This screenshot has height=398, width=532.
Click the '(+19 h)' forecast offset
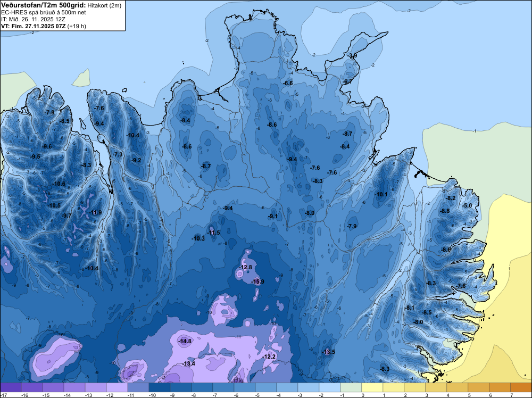[x=77, y=26]
